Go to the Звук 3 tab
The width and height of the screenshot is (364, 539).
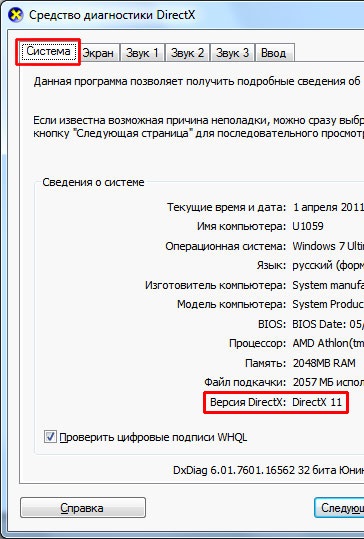click(232, 53)
